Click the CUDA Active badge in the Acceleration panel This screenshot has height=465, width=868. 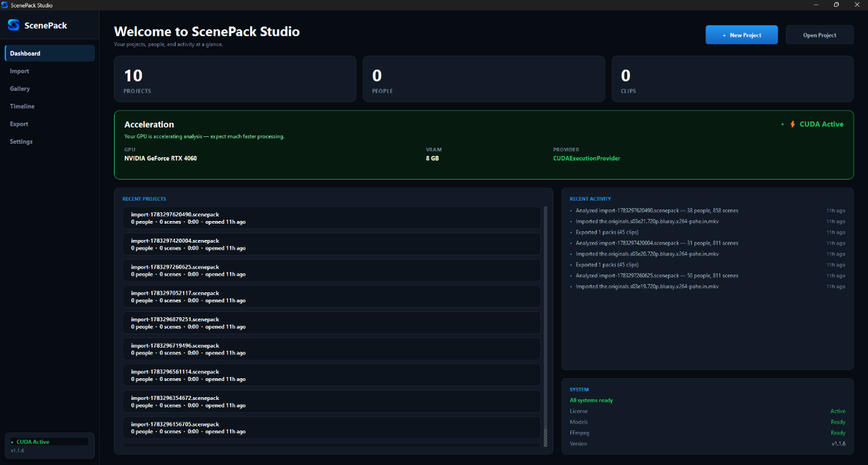click(x=812, y=124)
